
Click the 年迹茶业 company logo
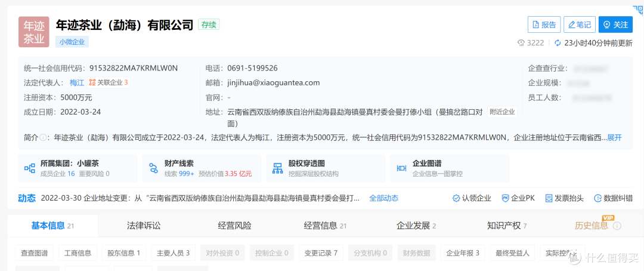coord(33,32)
